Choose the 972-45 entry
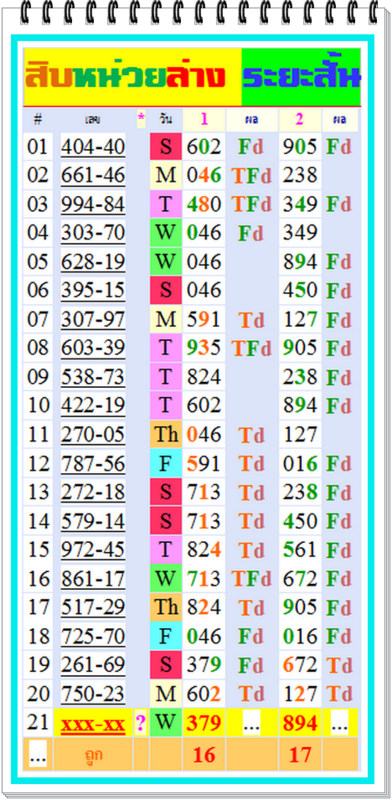Viewport: 392px width, 800px height. pos(93,550)
